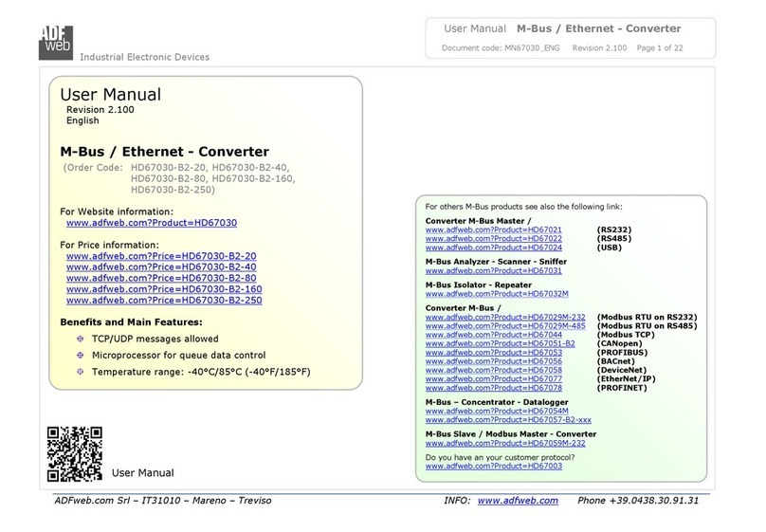Image resolution: width=766 pixels, height=532 pixels.
Task: Open the HD67044 Modbus TCP link
Action: 493,335
